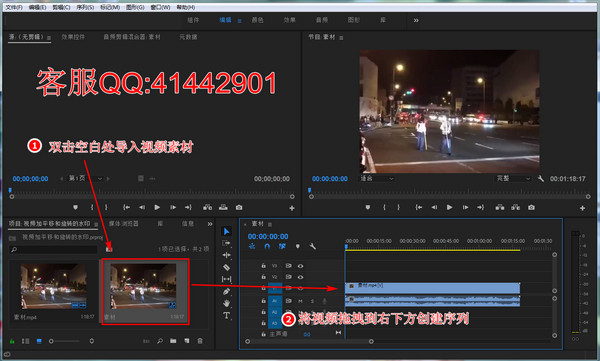Select the Slip tool
Viewport: 600px width, 361px height.
pyautogui.click(x=226, y=279)
